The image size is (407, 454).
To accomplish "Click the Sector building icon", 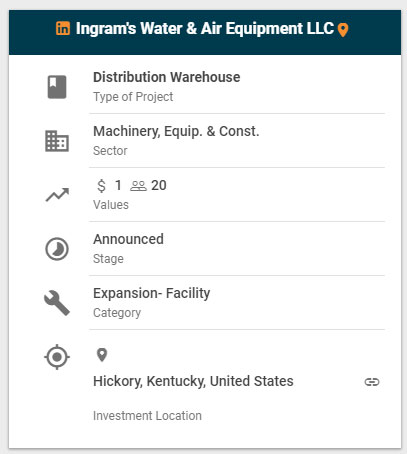I will click(x=57, y=141).
